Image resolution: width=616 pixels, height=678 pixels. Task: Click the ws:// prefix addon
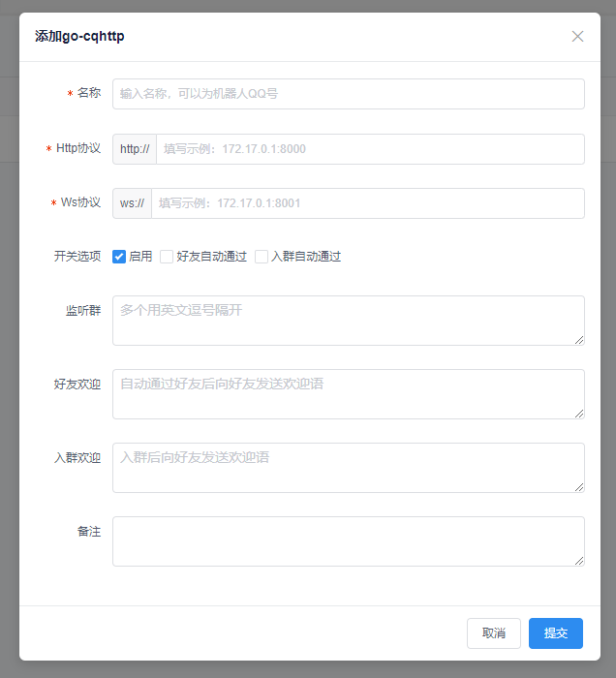[132, 203]
